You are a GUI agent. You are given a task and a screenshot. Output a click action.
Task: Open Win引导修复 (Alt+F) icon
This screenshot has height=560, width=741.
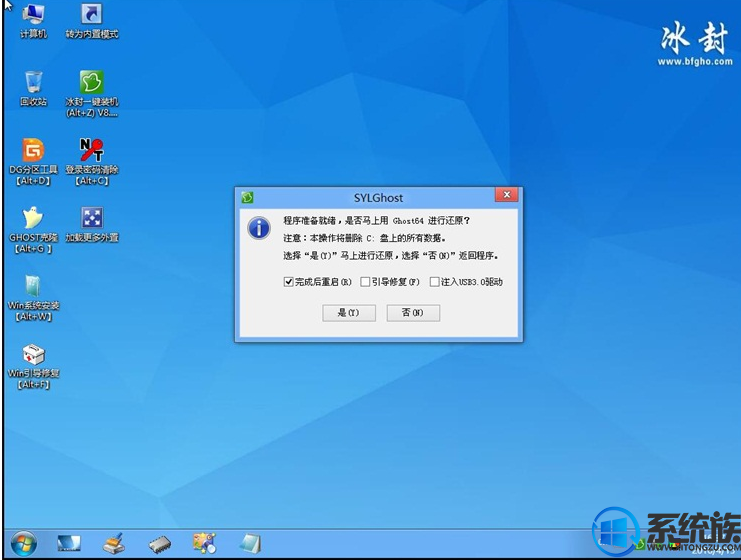pos(33,366)
